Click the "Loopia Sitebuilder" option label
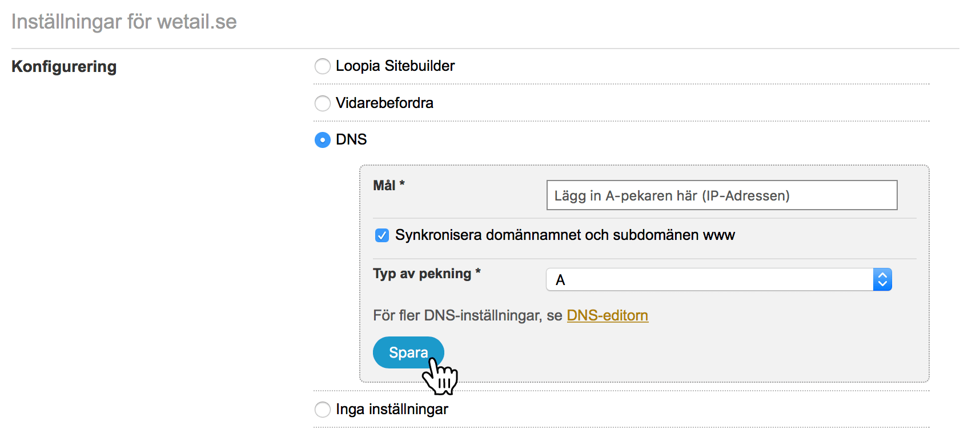980x441 pixels. click(x=395, y=66)
